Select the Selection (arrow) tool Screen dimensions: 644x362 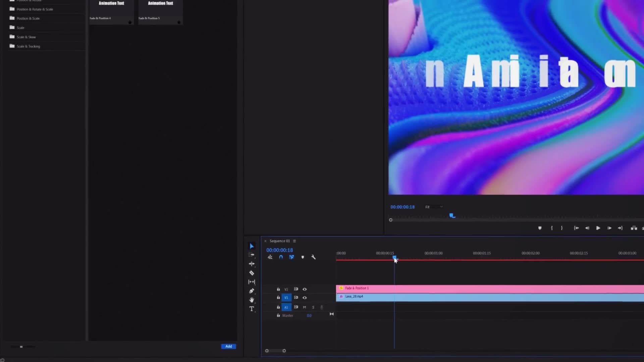[x=252, y=246]
